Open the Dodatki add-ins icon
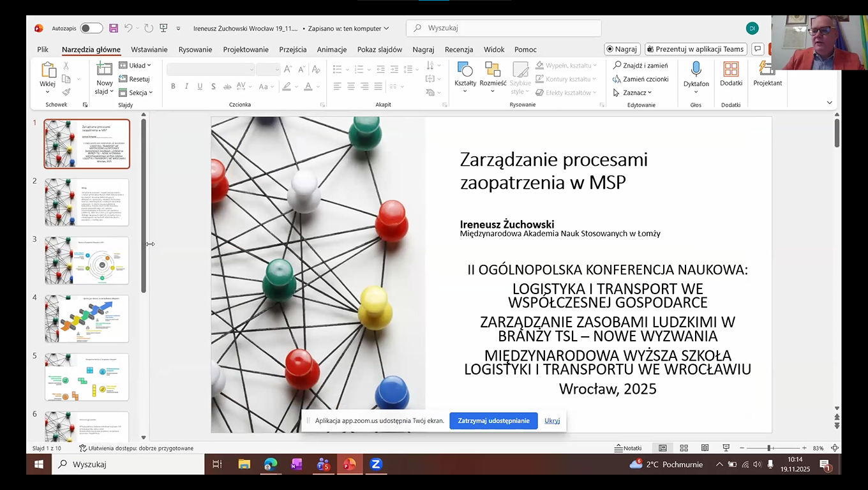The image size is (868, 490). 731,70
